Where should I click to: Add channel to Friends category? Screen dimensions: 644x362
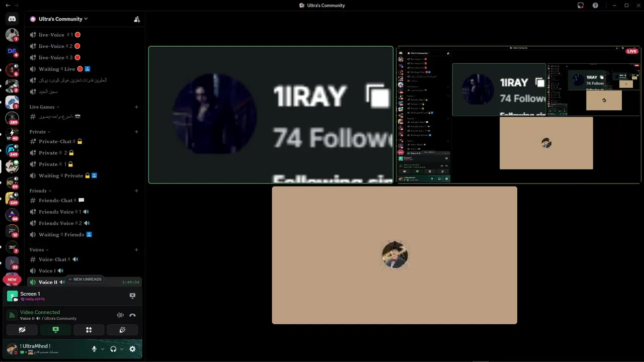[136, 191]
